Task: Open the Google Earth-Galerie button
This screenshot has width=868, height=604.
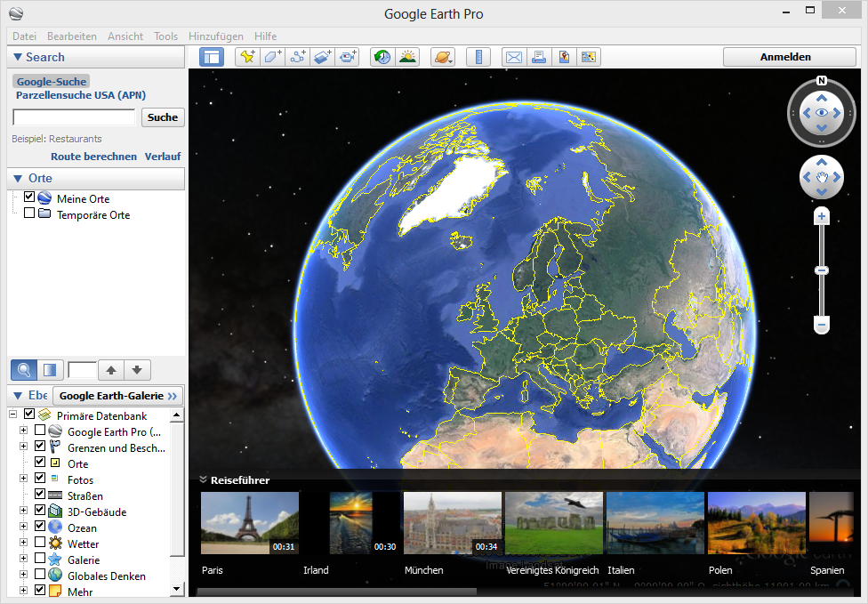Action: 118,396
